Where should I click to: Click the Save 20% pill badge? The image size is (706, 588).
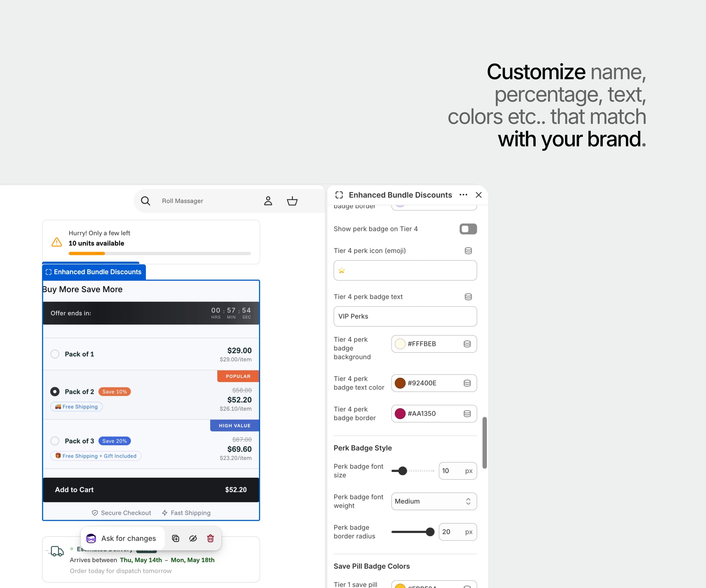coord(115,441)
